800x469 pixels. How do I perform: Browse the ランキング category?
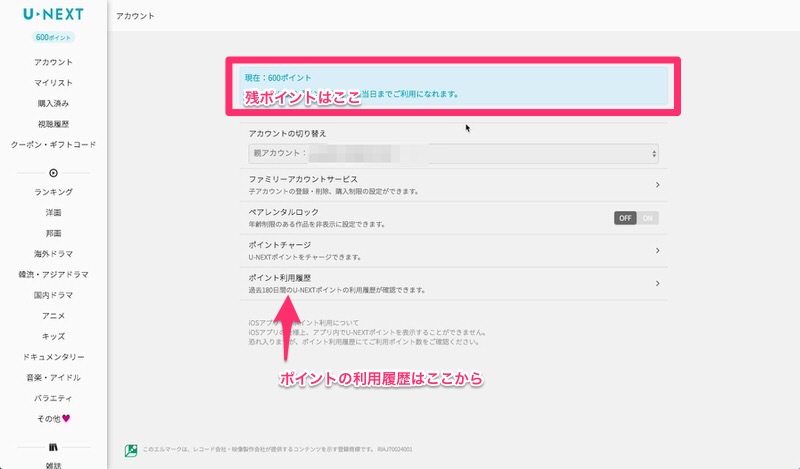[53, 192]
